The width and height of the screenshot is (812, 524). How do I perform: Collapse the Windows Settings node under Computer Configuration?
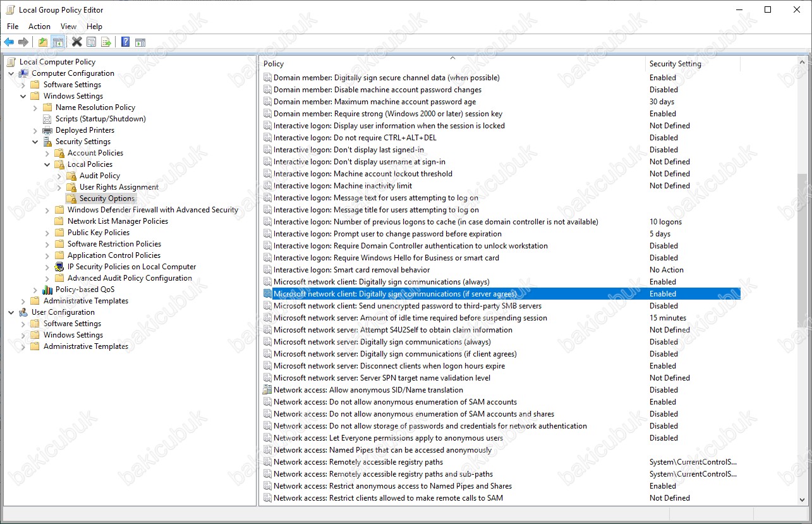click(23, 96)
